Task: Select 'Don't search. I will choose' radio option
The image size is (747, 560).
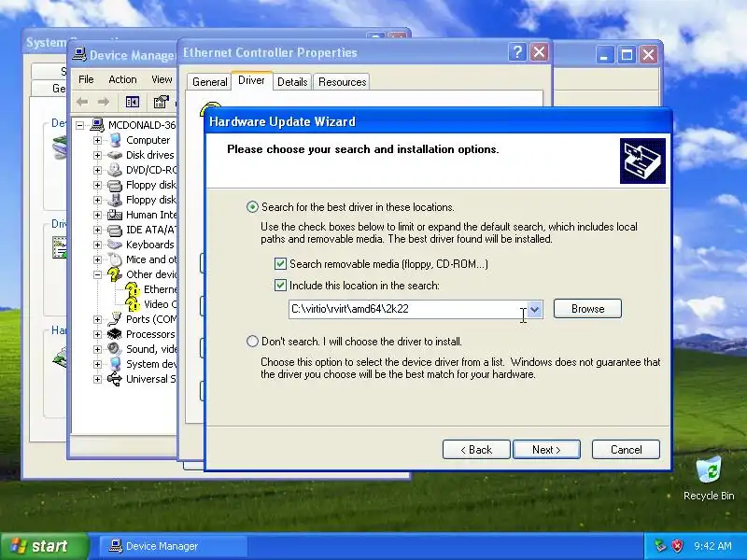Action: 252,342
